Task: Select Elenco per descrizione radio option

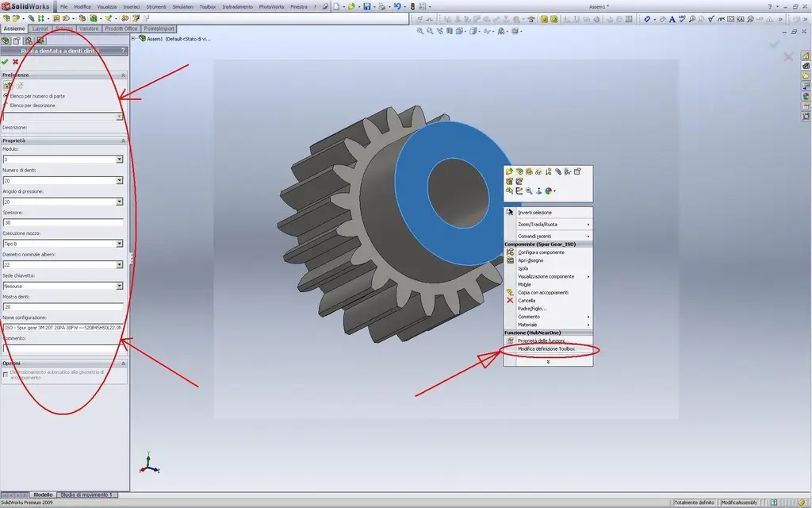Action: pos(6,106)
